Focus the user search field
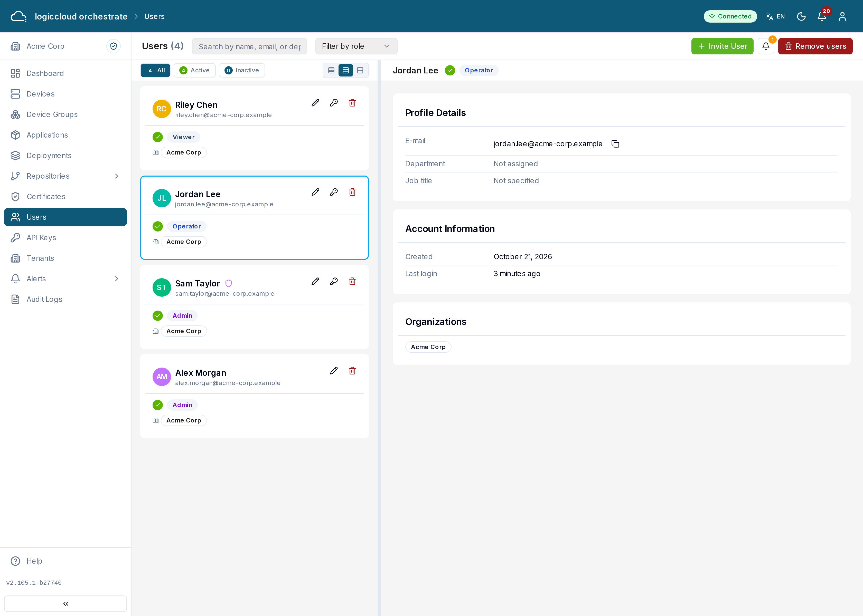863x616 pixels. click(249, 46)
